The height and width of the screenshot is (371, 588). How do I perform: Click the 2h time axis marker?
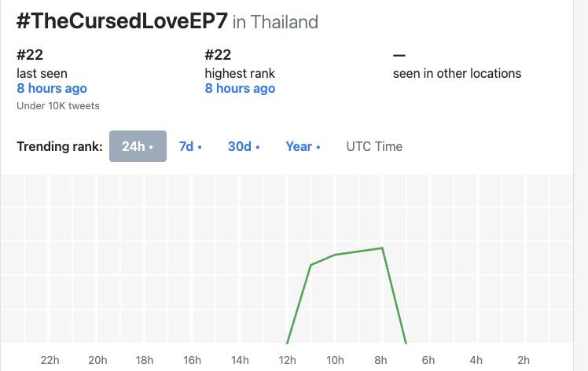[524, 360]
